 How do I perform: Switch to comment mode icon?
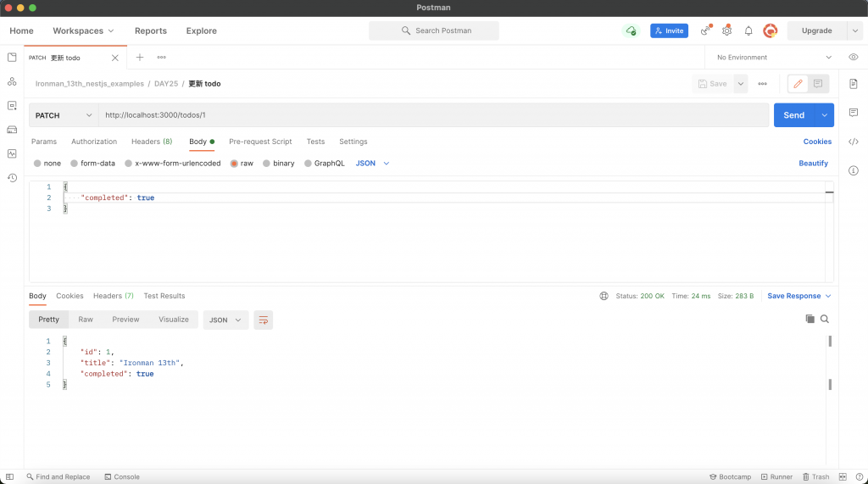(818, 84)
